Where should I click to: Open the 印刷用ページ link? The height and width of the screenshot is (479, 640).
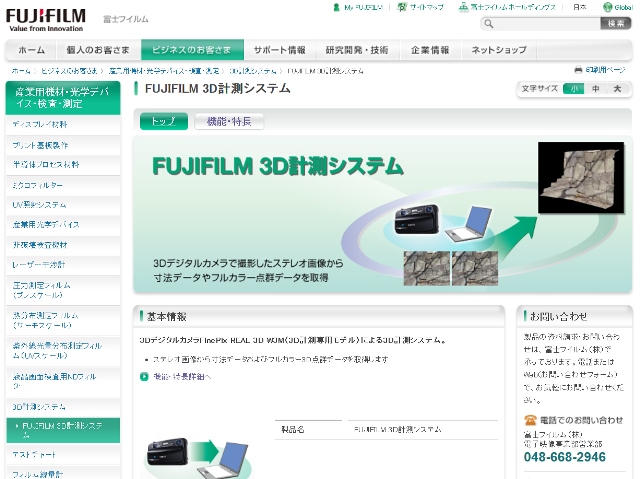tap(605, 70)
